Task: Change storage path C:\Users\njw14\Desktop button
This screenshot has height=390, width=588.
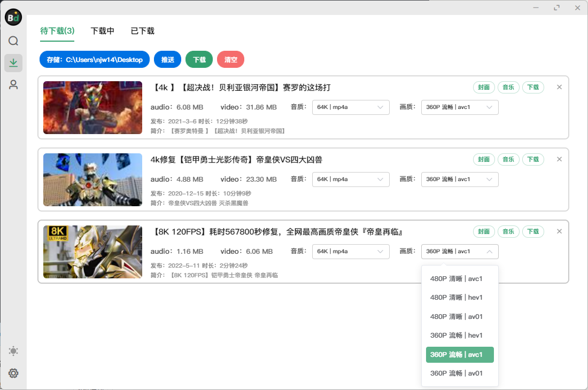Action: coord(95,59)
